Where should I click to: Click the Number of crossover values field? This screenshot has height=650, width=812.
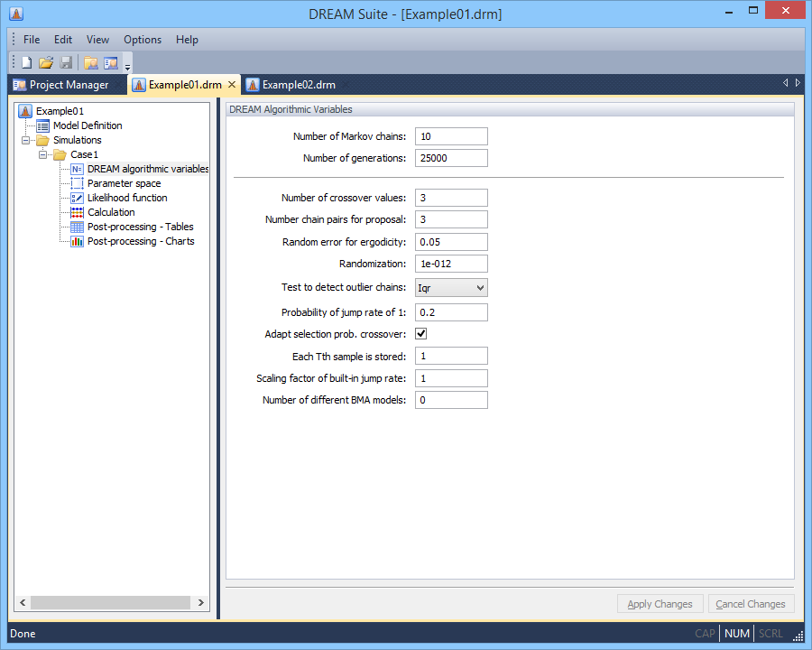(x=451, y=198)
